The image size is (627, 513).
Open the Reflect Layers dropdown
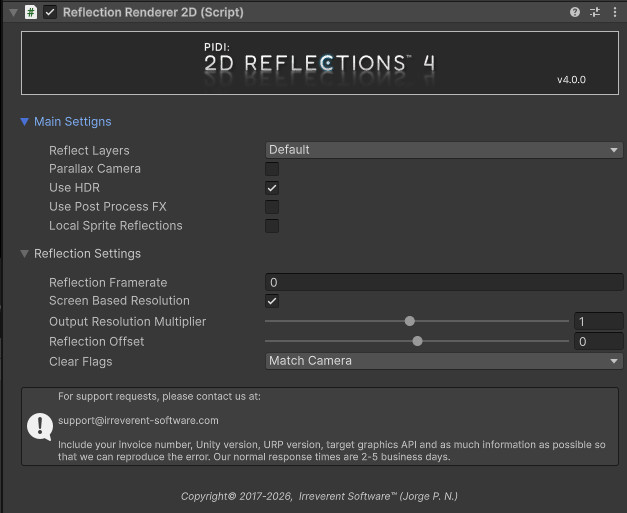[443, 150]
